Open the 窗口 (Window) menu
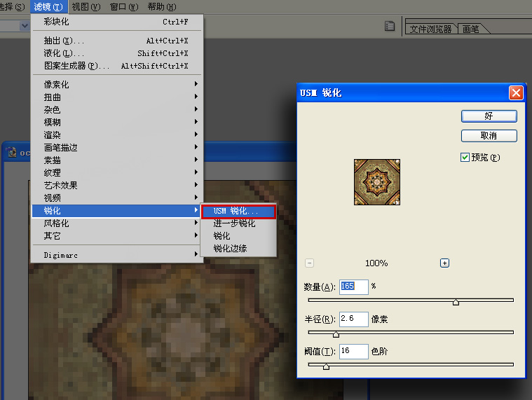Viewport: 532px width, 400px height. click(124, 6)
